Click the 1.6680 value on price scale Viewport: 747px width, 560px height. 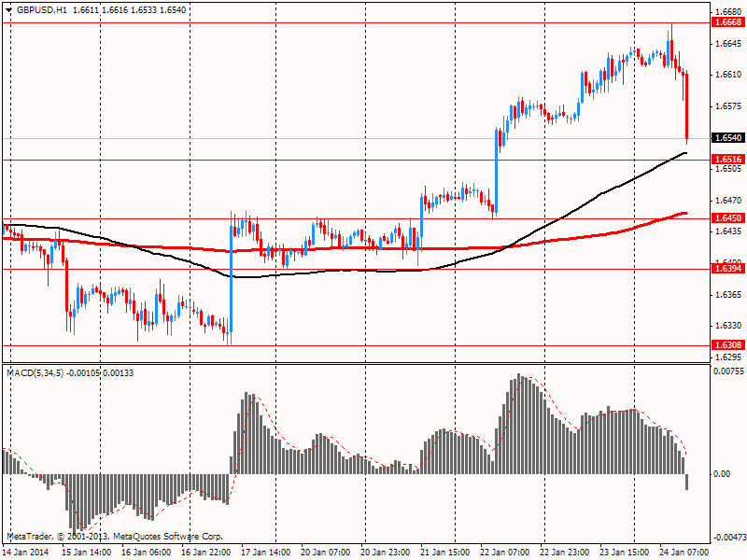coord(727,12)
